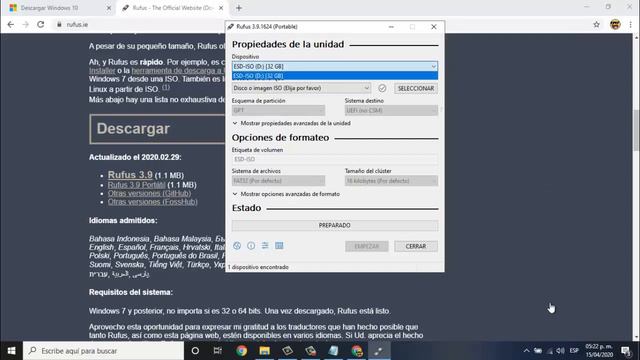The height and width of the screenshot is (360, 640).
Task: Click the SELECCIONAR button
Action: (x=416, y=88)
